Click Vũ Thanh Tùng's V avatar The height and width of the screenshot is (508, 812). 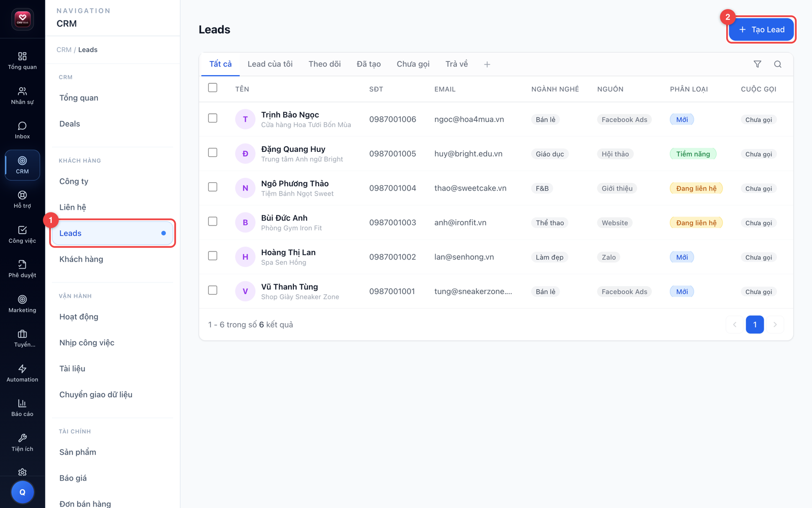point(245,292)
